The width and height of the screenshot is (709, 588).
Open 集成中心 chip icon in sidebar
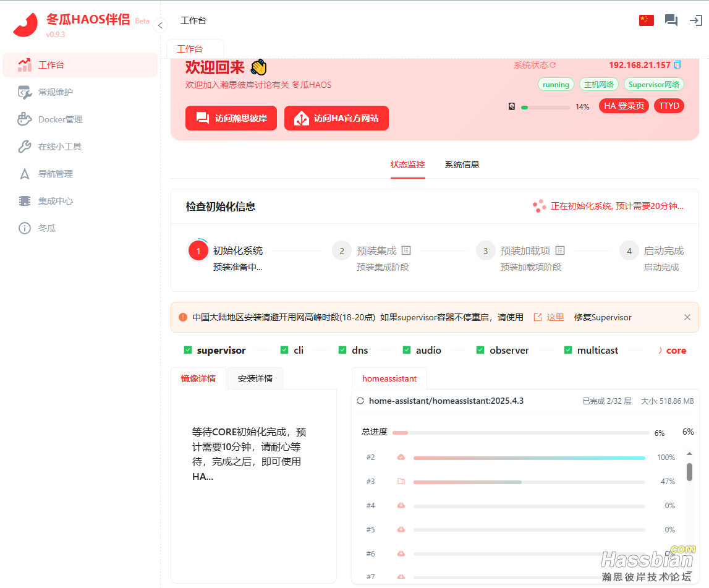tap(25, 201)
